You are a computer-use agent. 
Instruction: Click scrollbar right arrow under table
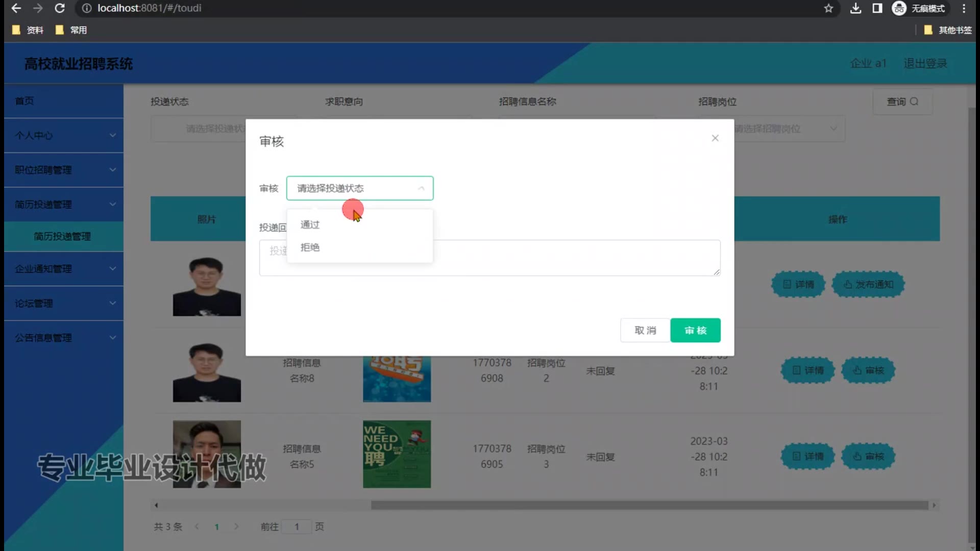[934, 505]
